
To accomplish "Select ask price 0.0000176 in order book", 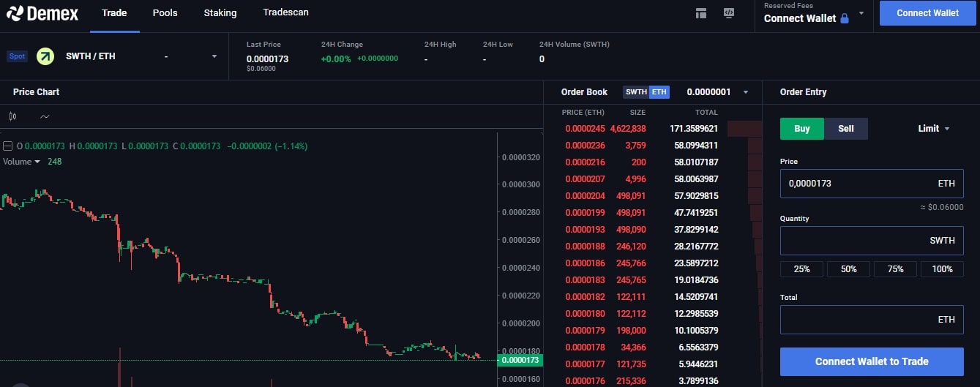I will (x=586, y=381).
